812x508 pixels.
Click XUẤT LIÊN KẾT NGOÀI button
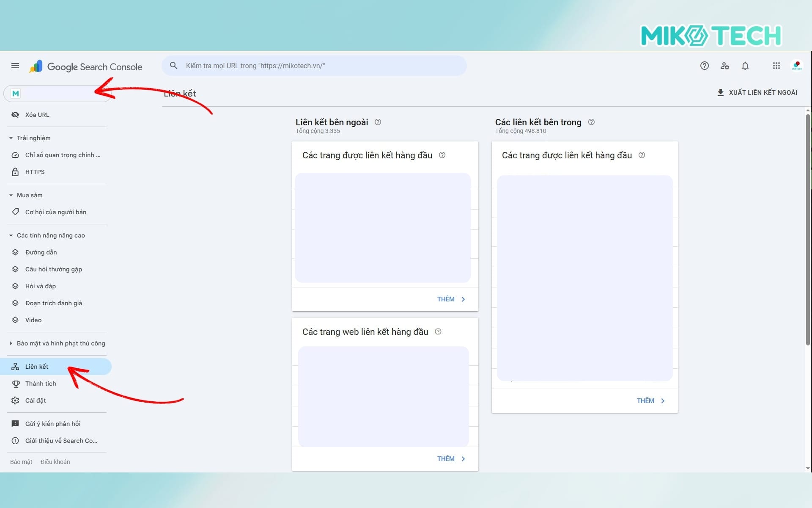pyautogui.click(x=757, y=92)
